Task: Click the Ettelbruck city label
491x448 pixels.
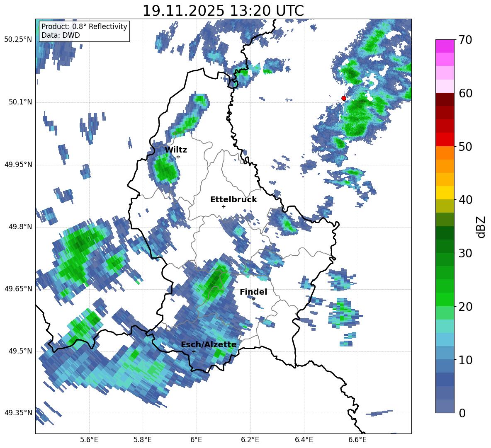Action: point(233,200)
